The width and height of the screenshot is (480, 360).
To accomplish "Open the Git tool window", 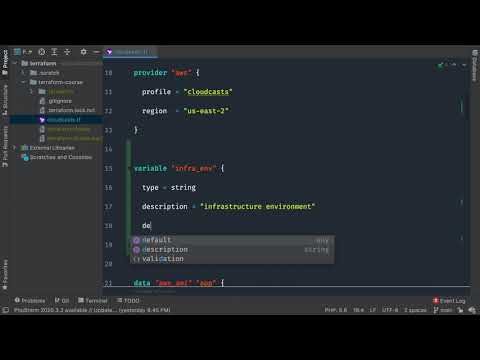I will click(x=62, y=300).
